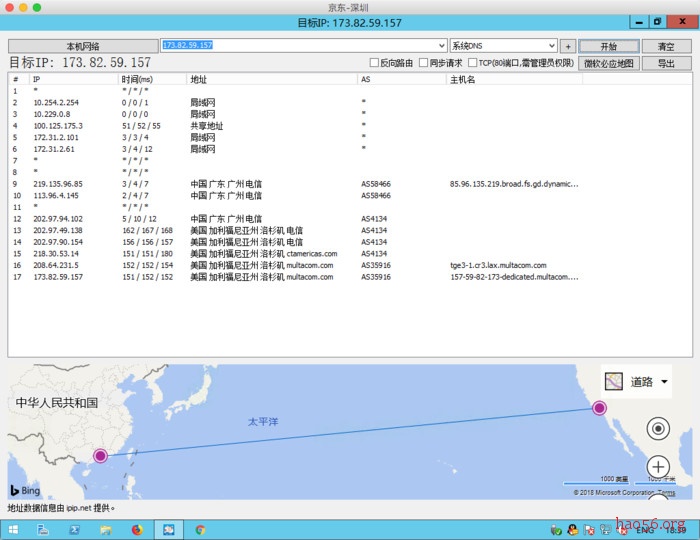Open the network status tray icon
700x540 pixels.
pos(605,530)
